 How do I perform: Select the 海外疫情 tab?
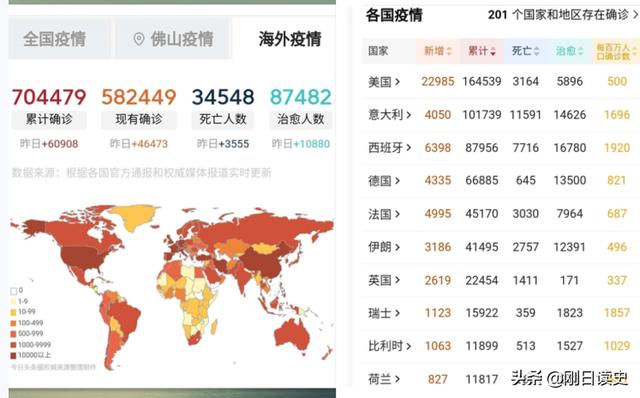[x=289, y=39]
